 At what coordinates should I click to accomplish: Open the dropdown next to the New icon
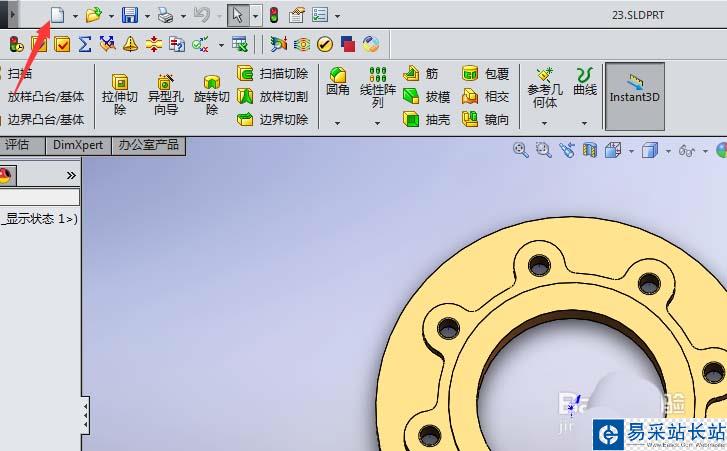pos(75,16)
